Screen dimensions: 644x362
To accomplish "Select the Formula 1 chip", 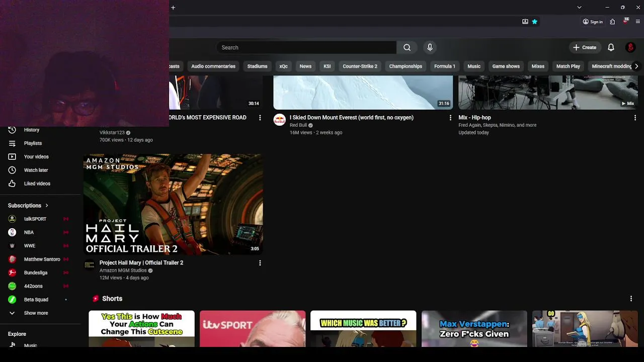I will click(445, 66).
